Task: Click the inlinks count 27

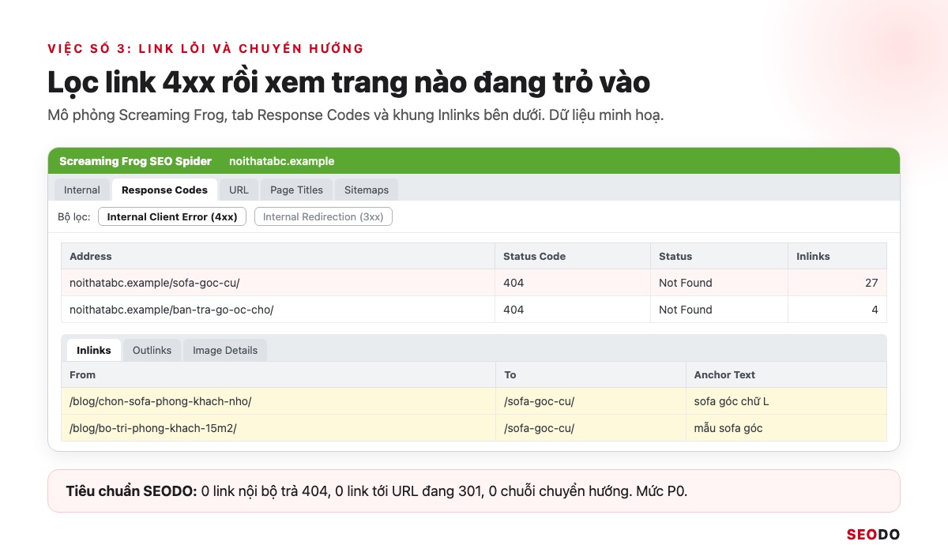Action: [871, 283]
